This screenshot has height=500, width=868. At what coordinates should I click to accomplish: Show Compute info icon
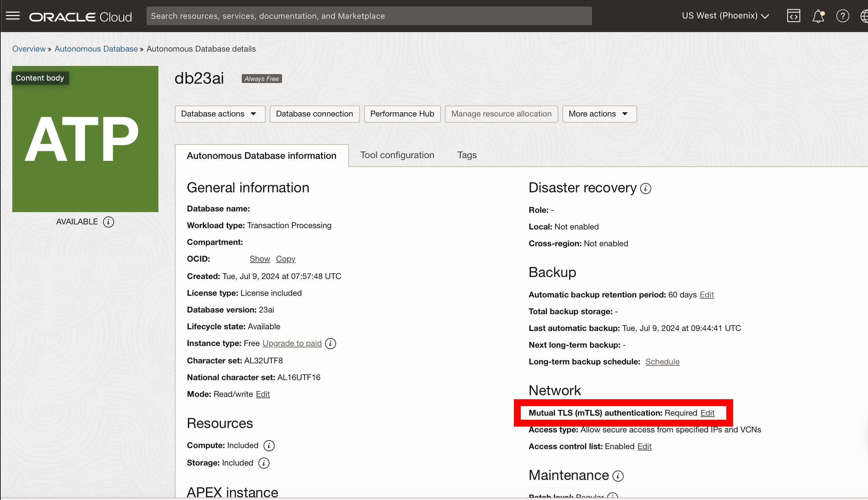tap(269, 446)
